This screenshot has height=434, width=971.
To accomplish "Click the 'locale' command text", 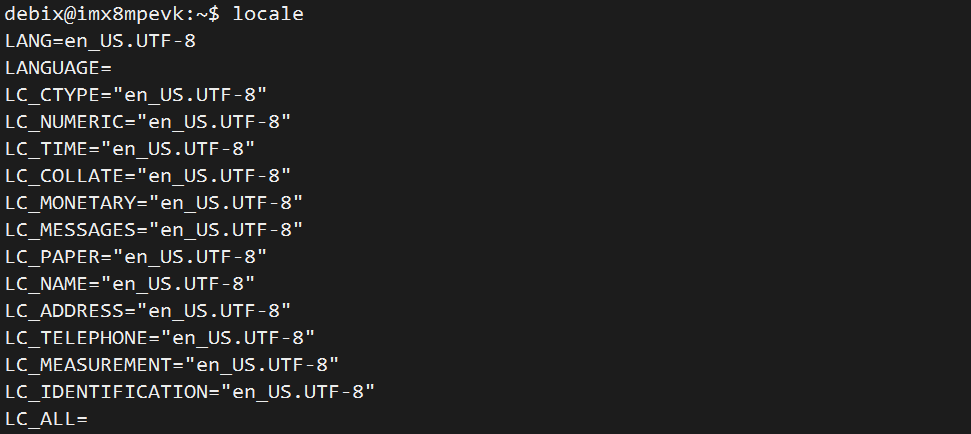I will coord(268,14).
